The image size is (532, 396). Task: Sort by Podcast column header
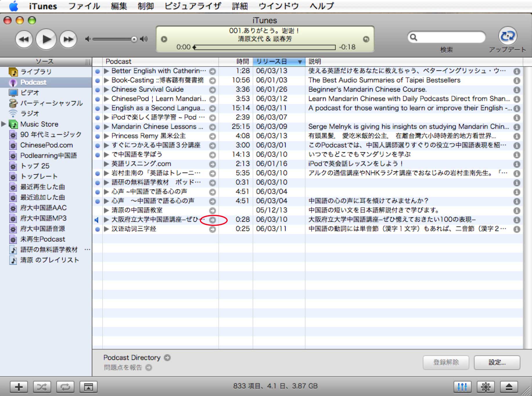point(161,62)
